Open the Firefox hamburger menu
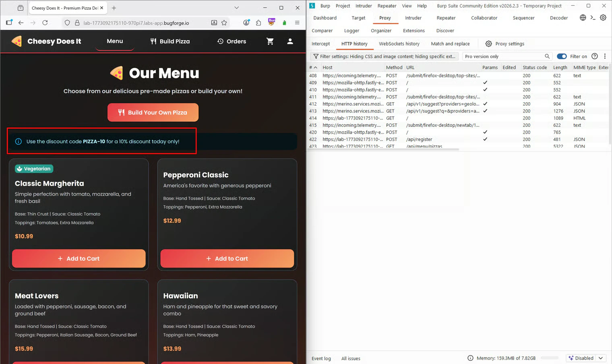Image resolution: width=612 pixels, height=364 pixels. pyautogui.click(x=297, y=23)
